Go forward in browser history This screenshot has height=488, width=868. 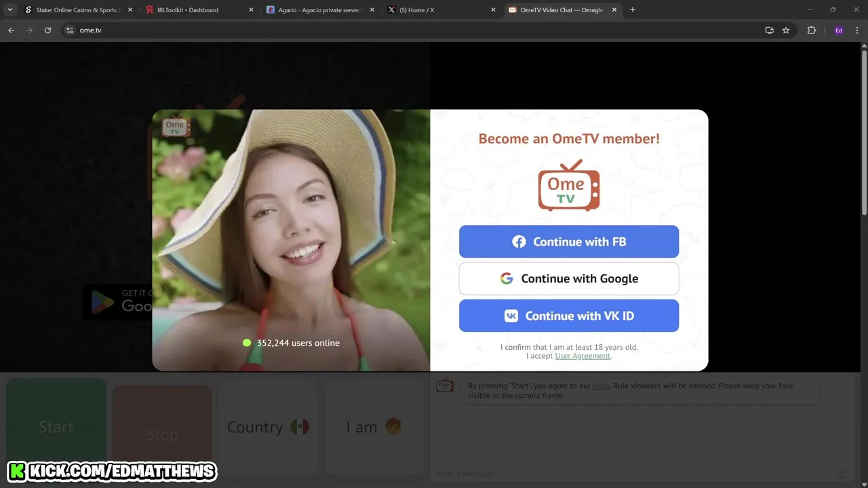[x=29, y=30]
